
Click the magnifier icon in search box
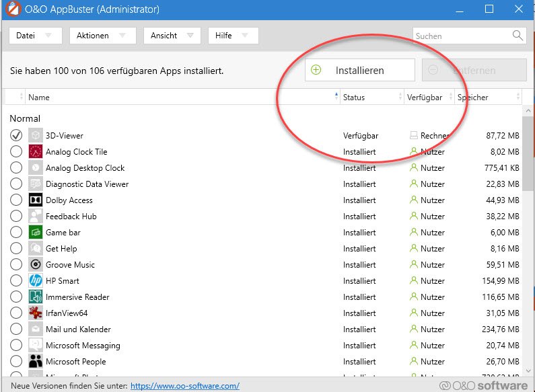(x=518, y=36)
